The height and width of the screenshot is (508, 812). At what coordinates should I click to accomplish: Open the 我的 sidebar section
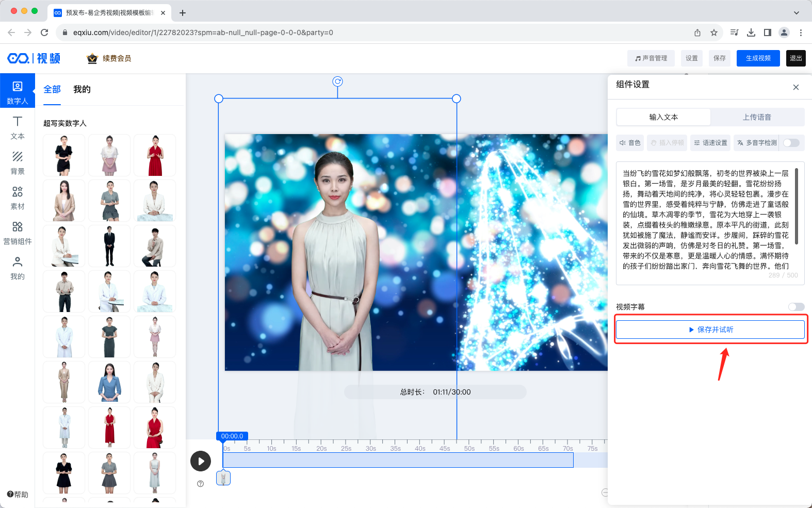coord(18,268)
